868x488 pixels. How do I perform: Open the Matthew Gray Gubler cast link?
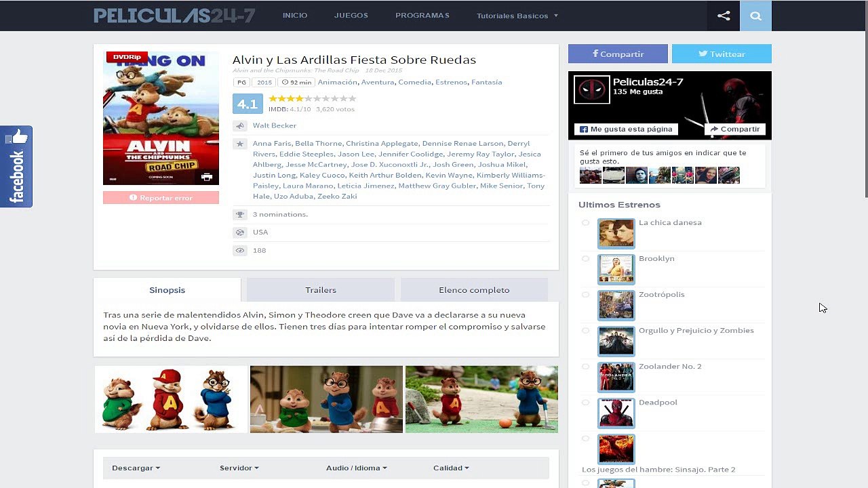tap(437, 186)
